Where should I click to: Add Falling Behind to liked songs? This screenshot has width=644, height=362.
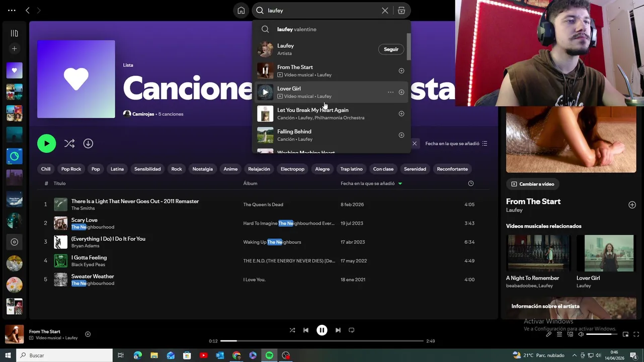(x=401, y=135)
